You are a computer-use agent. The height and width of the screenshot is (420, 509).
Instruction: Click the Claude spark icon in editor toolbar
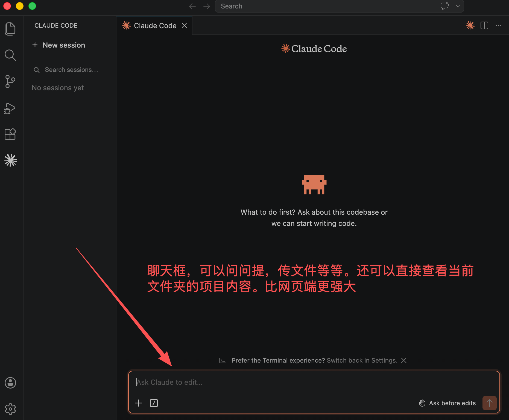470,25
